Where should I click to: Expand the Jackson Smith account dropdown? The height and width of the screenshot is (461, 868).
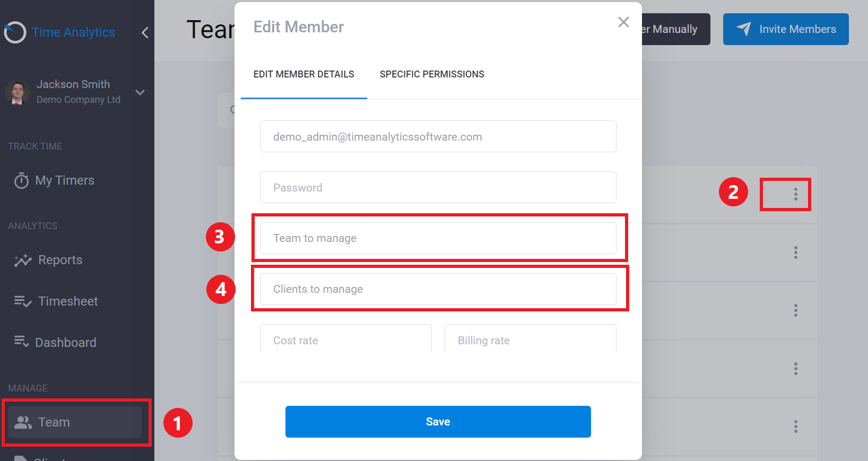(x=140, y=92)
